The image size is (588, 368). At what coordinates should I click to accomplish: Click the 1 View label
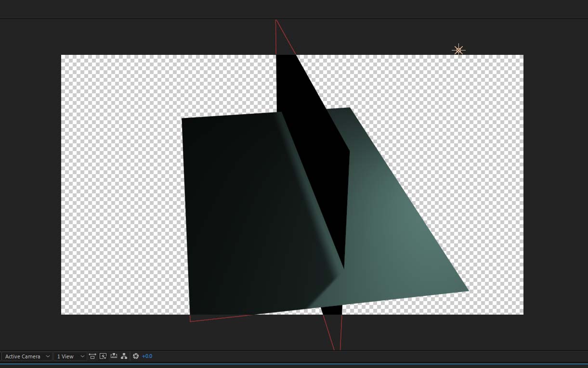[x=65, y=356]
